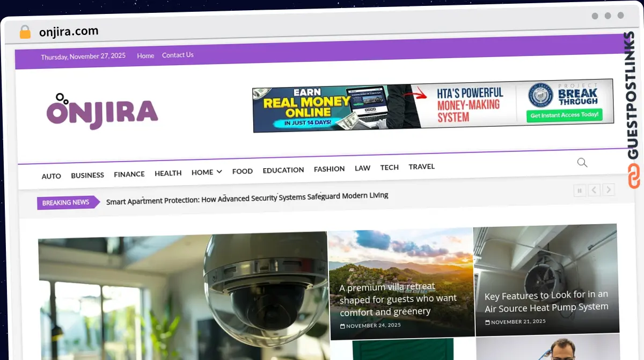Show previous breaking news item
This screenshot has width=644, height=360.
click(x=594, y=190)
